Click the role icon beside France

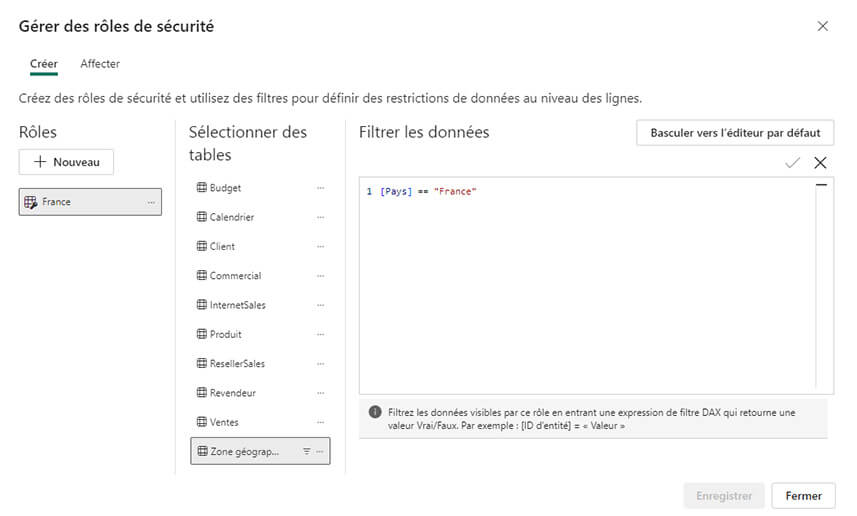[31, 202]
